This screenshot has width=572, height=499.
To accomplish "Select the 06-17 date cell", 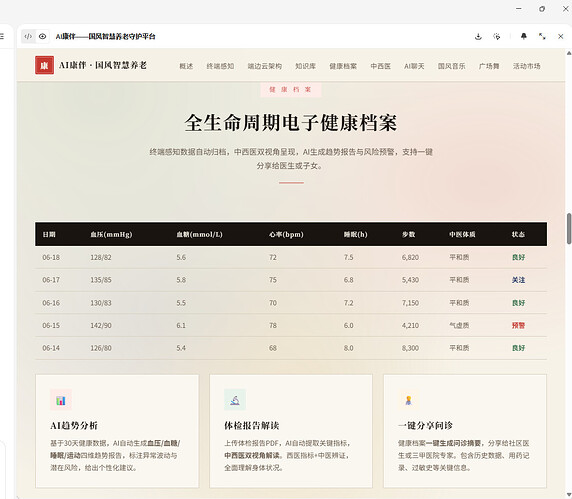I will point(51,280).
